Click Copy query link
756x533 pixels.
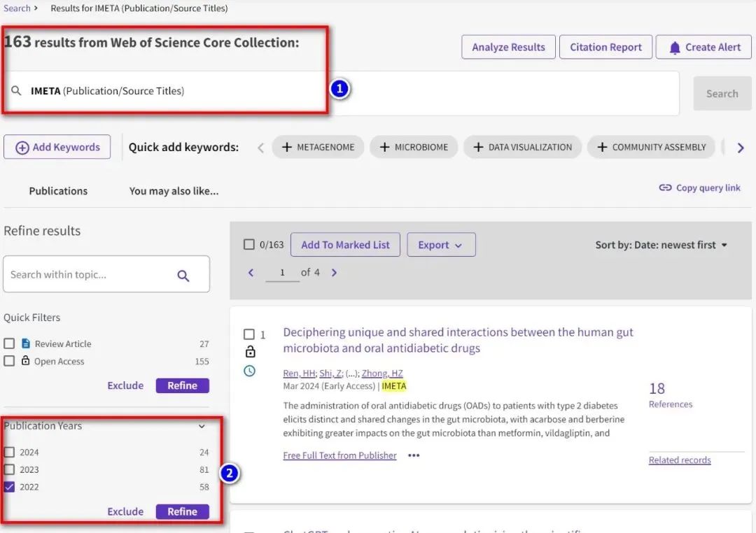pyautogui.click(x=699, y=188)
